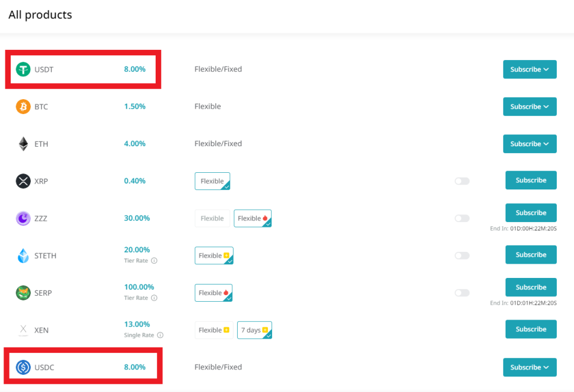574x392 pixels.
Task: Click the USDC Flexible/Fixed label
Action: coord(218,367)
